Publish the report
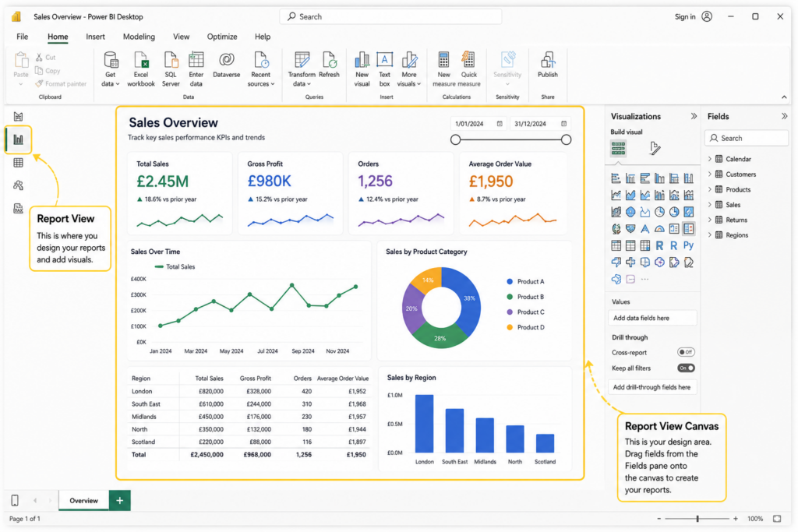Screen dimensions: 798x532 pos(548,65)
